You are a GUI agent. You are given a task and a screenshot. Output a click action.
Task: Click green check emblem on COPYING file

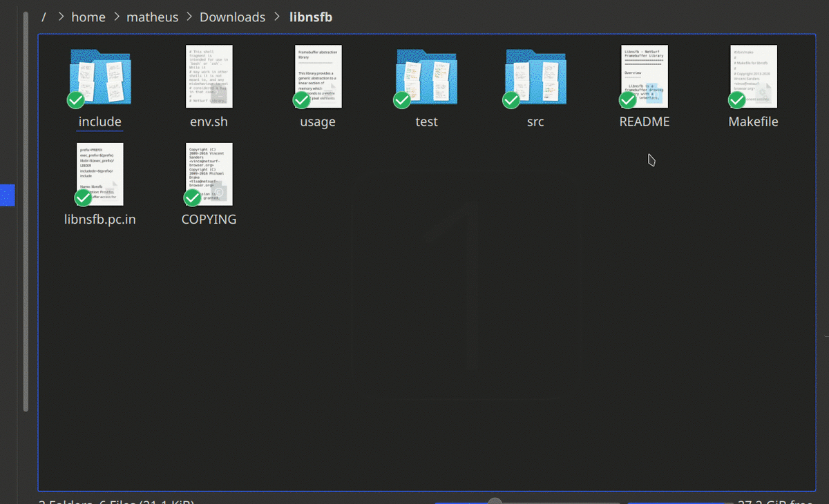click(x=192, y=197)
